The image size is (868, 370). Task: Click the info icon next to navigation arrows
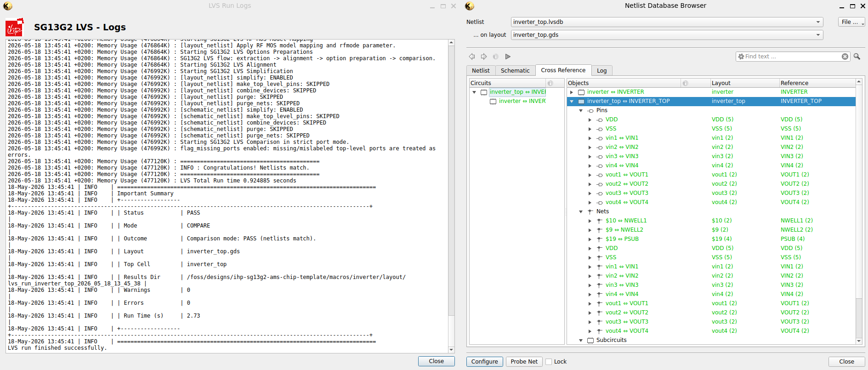pyautogui.click(x=495, y=57)
